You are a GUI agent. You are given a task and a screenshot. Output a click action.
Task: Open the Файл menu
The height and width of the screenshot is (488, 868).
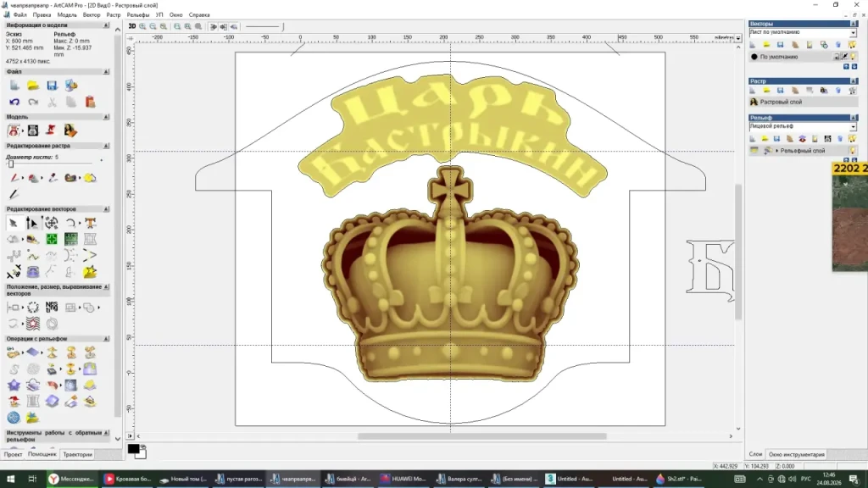20,15
